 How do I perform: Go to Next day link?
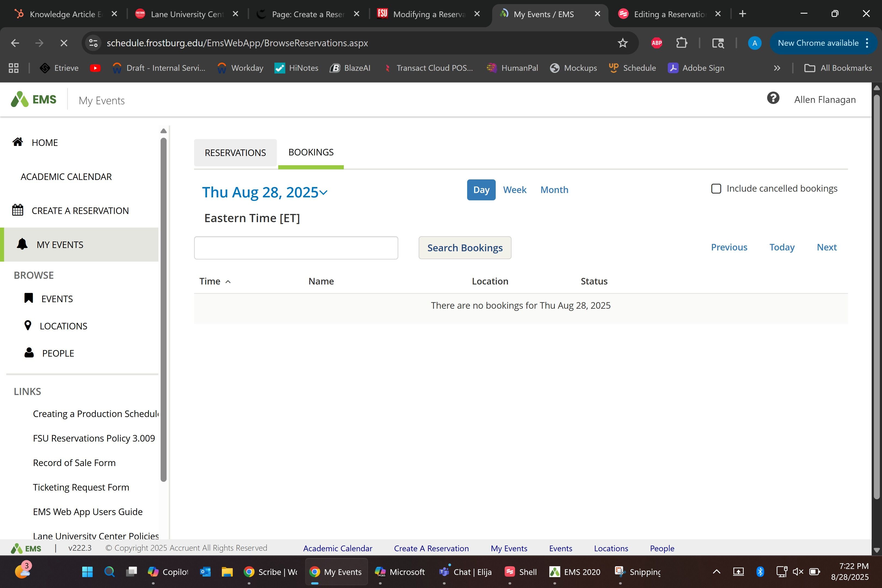click(x=826, y=247)
